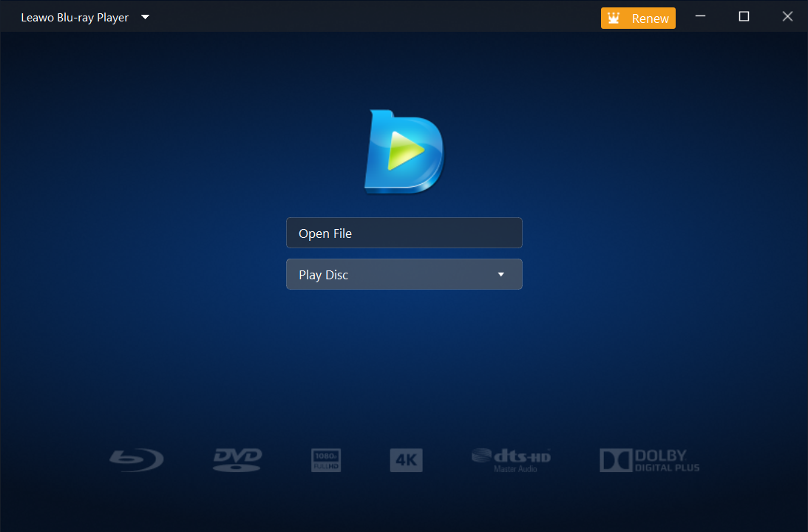
Task: Click the crown icon on the Renew button
Action: click(x=614, y=18)
